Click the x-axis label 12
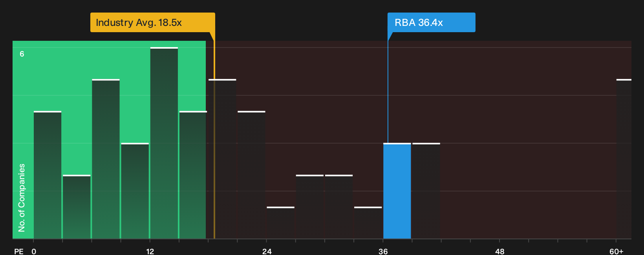 tap(150, 251)
